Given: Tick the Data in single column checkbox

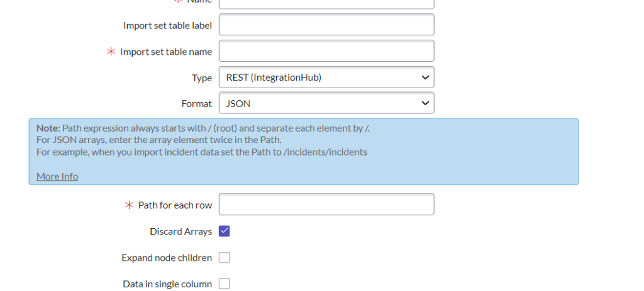Looking at the screenshot, I should click(225, 284).
